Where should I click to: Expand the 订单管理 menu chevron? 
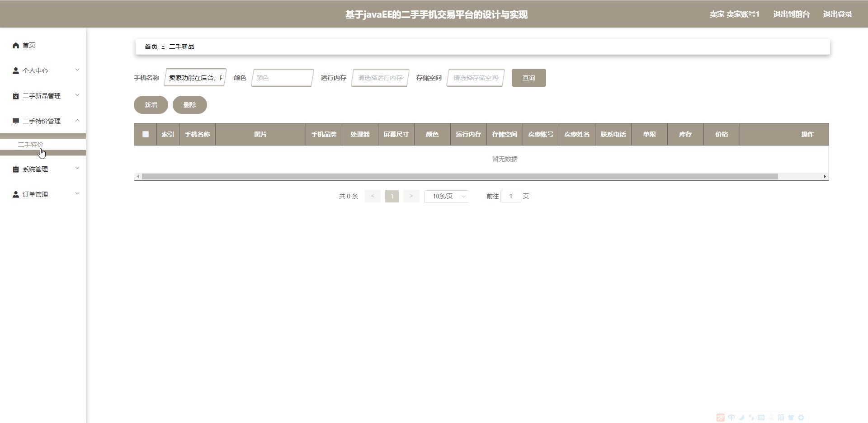77,193
